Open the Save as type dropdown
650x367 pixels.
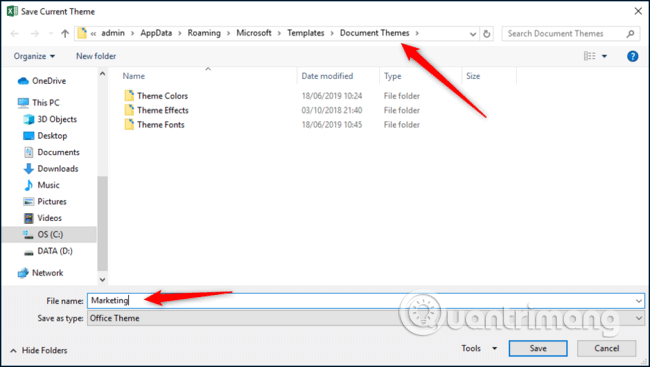(x=366, y=318)
